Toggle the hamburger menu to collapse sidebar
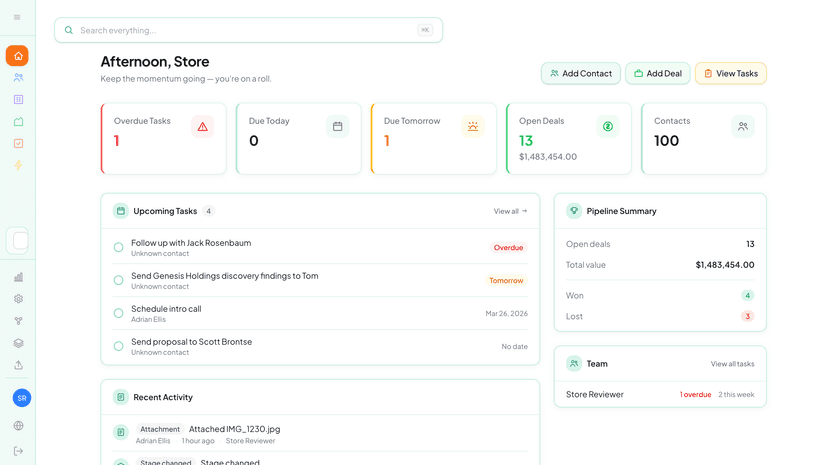Image resolution: width=828 pixels, height=465 pixels. (17, 17)
